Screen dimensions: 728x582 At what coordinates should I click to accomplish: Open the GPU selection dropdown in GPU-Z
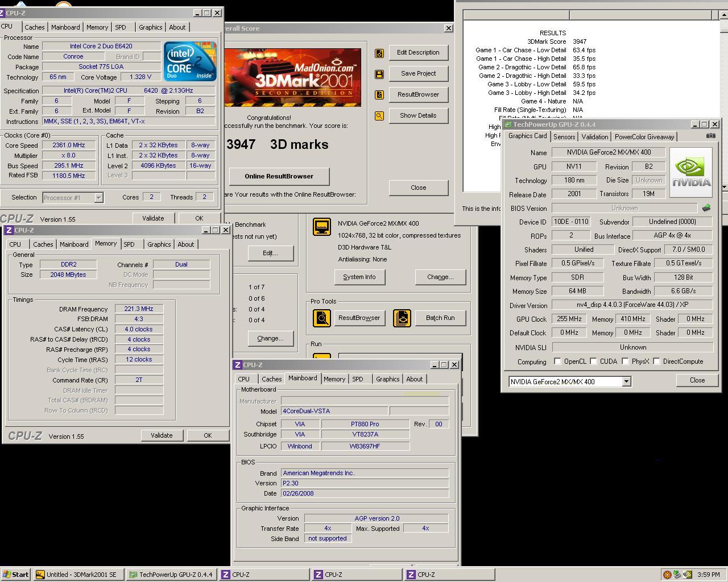pyautogui.click(x=626, y=381)
